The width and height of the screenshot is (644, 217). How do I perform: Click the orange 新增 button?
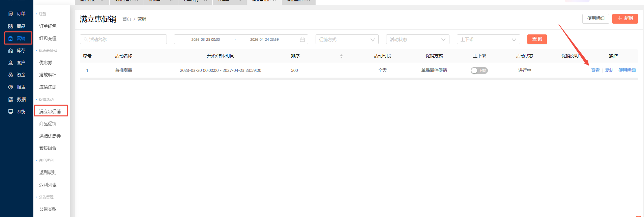(625, 19)
